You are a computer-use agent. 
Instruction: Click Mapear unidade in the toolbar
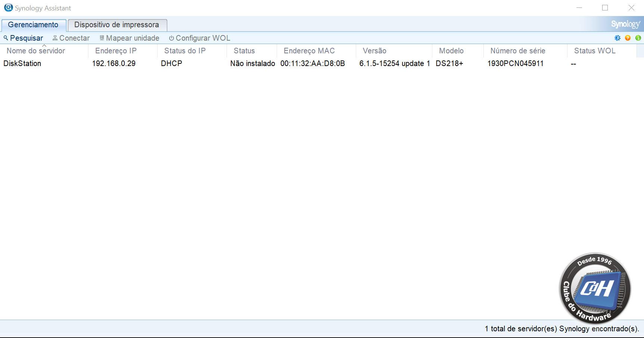tap(129, 38)
